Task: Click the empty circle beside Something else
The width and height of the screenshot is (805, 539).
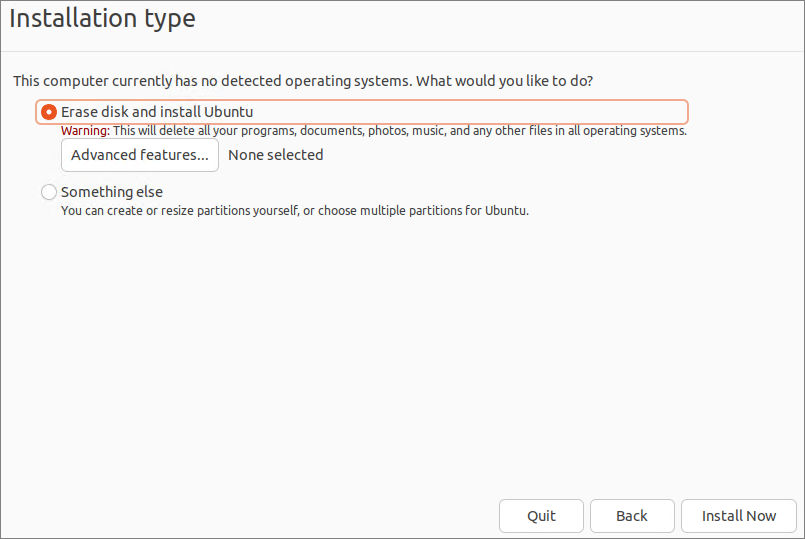Action: click(49, 192)
